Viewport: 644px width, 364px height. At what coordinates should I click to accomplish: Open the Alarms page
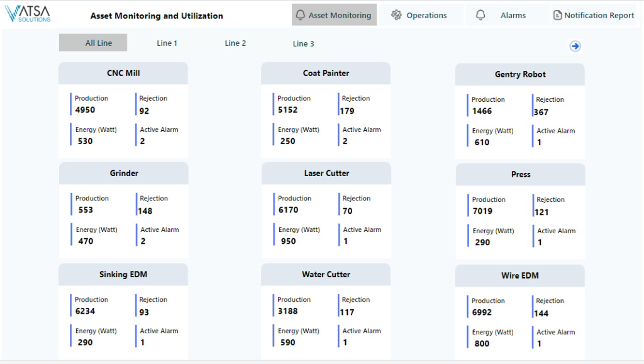point(513,15)
